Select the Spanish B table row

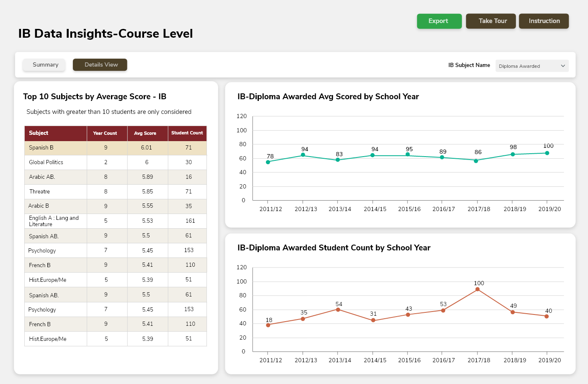pos(116,148)
